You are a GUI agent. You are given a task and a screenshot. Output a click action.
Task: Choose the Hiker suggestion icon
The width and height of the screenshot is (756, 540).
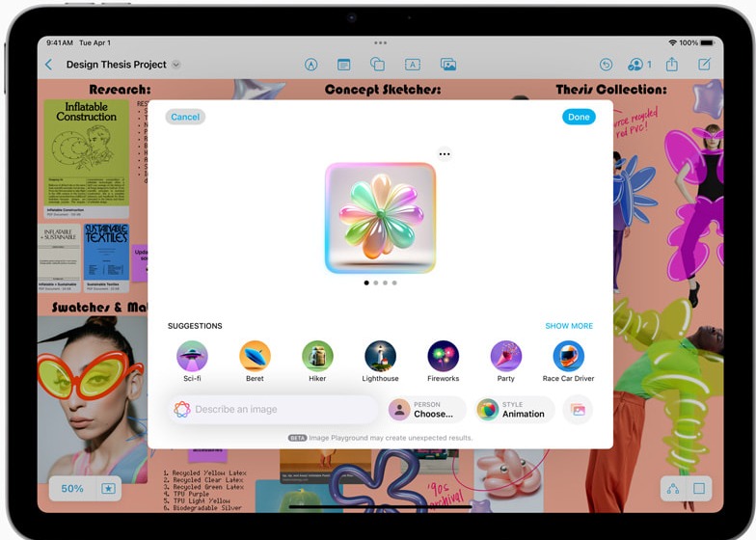click(317, 357)
